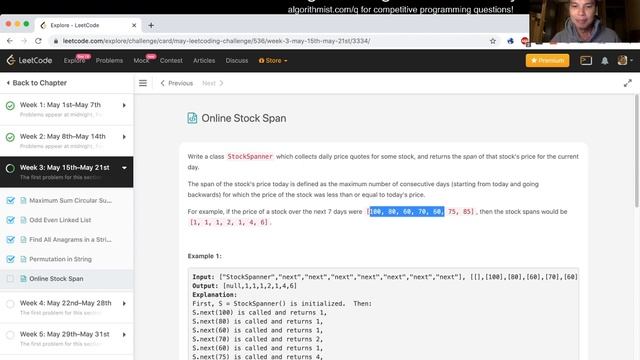This screenshot has height=360, width=640.
Task: Click Week 5 empty progress circle
Action: [x=10, y=335]
